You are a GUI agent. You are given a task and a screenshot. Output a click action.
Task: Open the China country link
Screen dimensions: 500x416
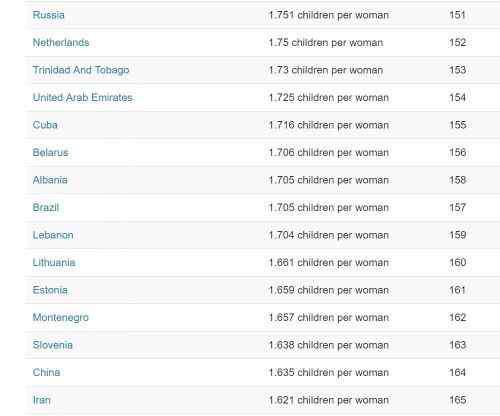pos(46,373)
